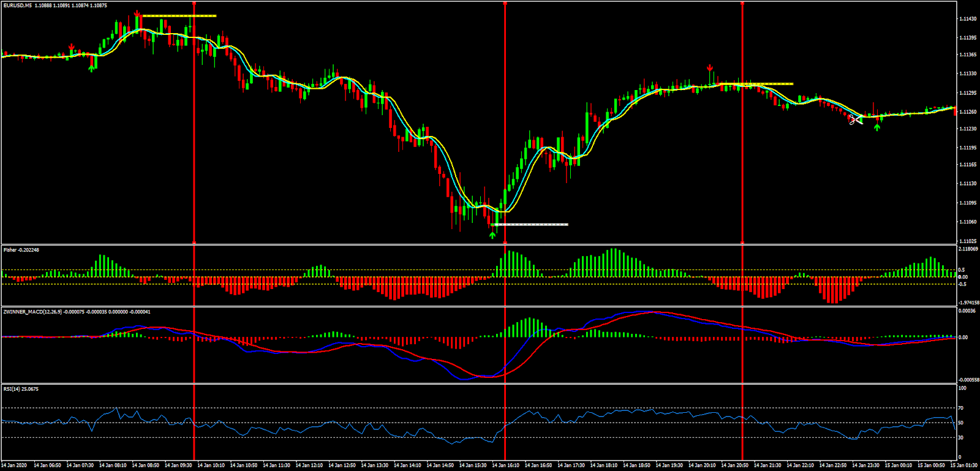Click the 2.118069 value on the Fisher scale
The height and width of the screenshot is (471, 980).
tap(968, 249)
